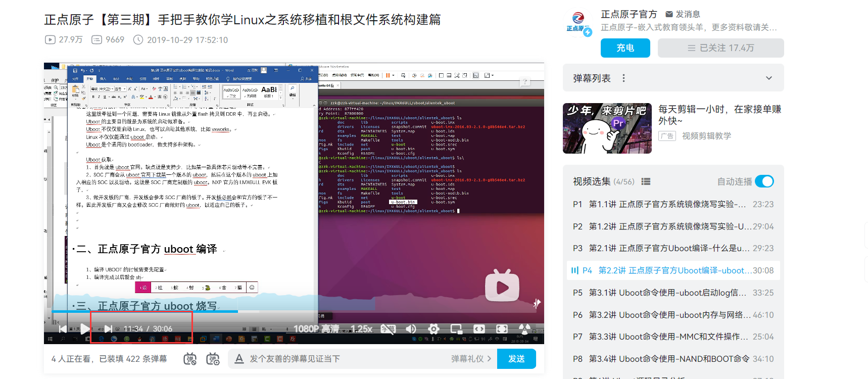868x379 pixels.
Task: Open the 少年，来剪片吧 ad thumbnail
Action: point(607,128)
